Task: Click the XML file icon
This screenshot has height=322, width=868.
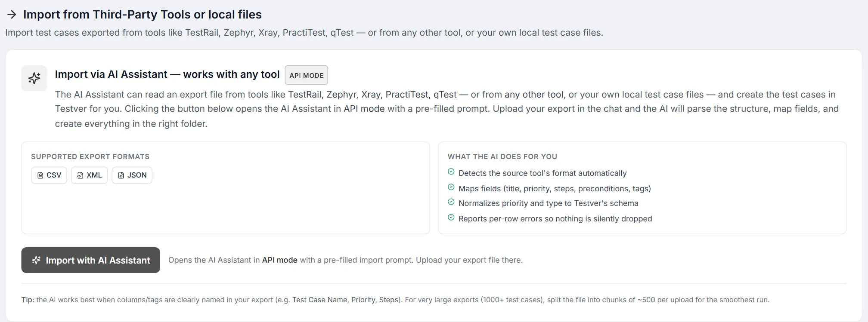Action: coord(80,175)
